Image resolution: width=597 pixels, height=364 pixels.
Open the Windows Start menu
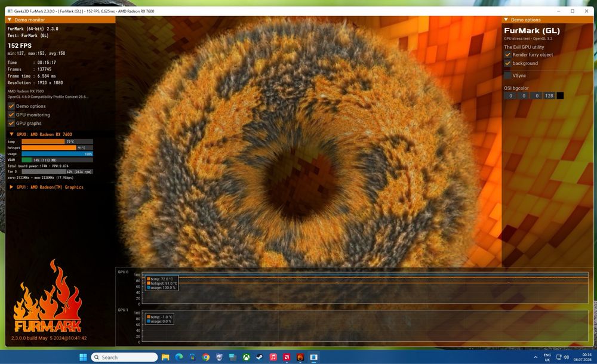point(83,357)
